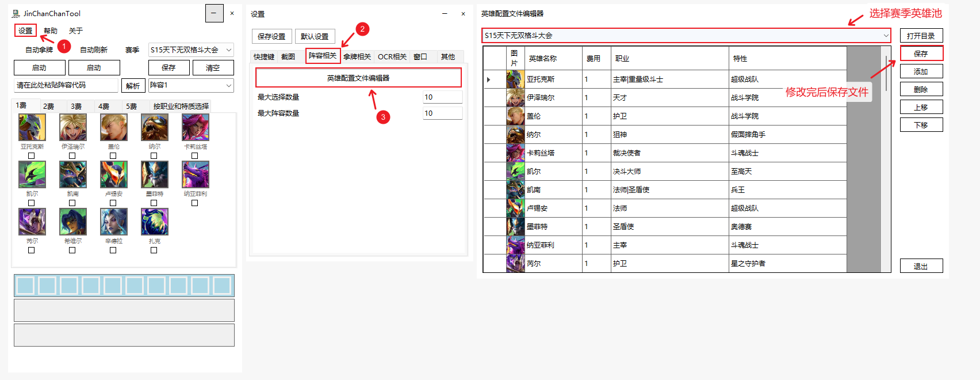Click 默认设置 in the settings window

coord(315,36)
